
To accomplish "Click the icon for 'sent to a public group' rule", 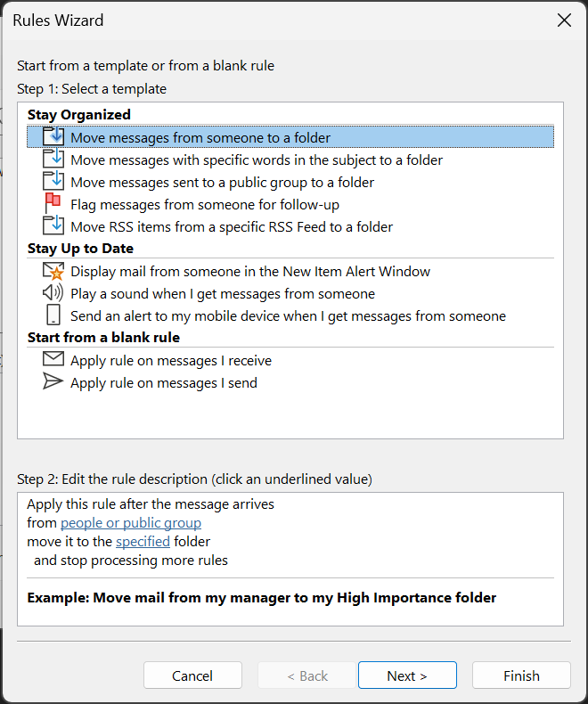I will click(x=53, y=182).
